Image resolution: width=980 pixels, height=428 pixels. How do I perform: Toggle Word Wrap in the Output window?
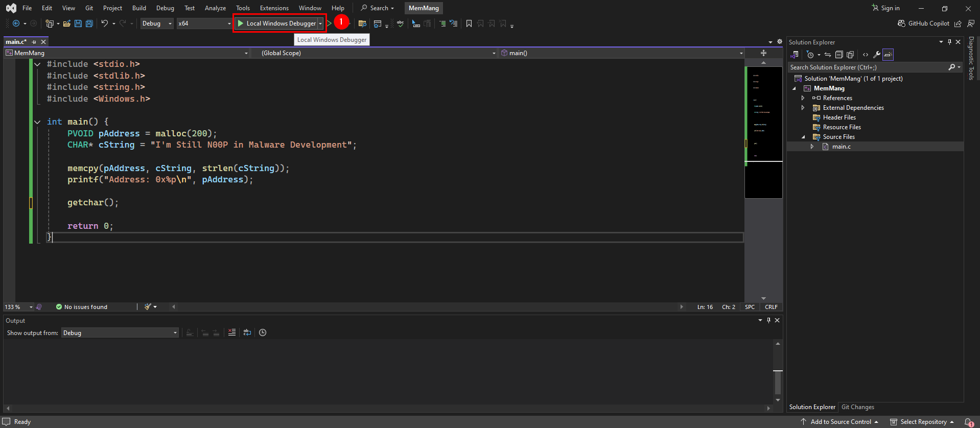[247, 332]
